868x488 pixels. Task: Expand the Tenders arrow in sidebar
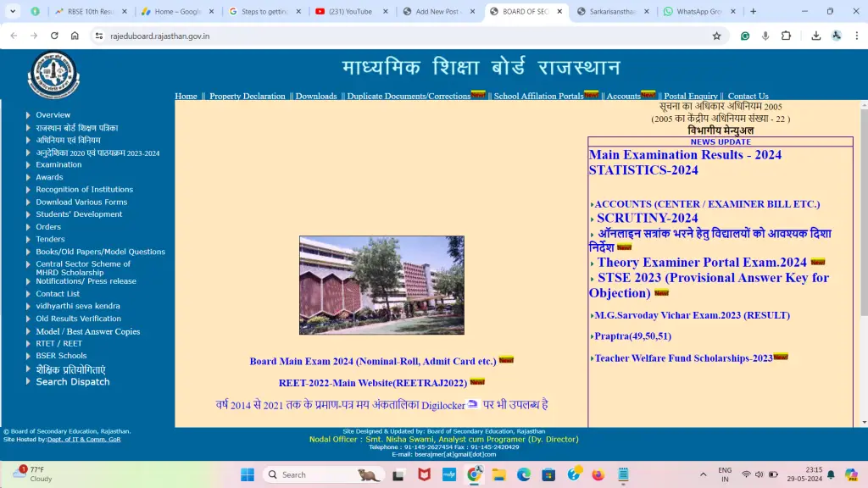[28, 239]
